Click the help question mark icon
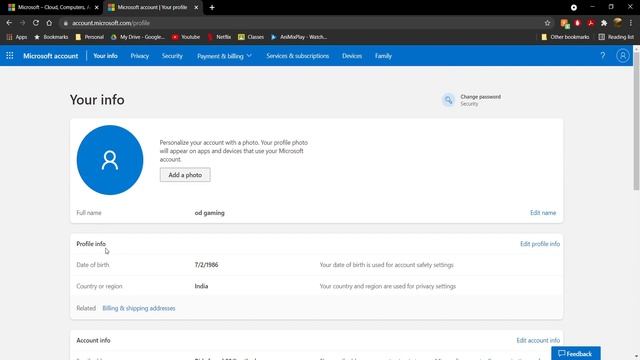Screen dimensions: 640x360 pos(602,56)
